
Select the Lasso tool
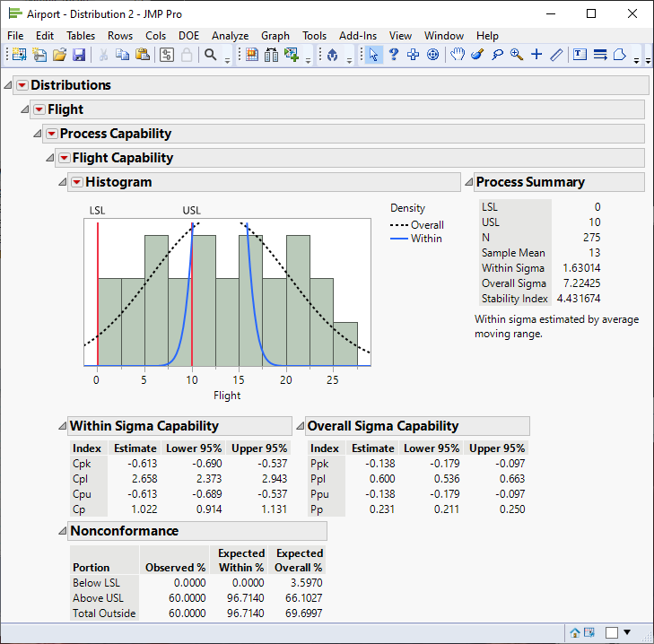click(497, 55)
